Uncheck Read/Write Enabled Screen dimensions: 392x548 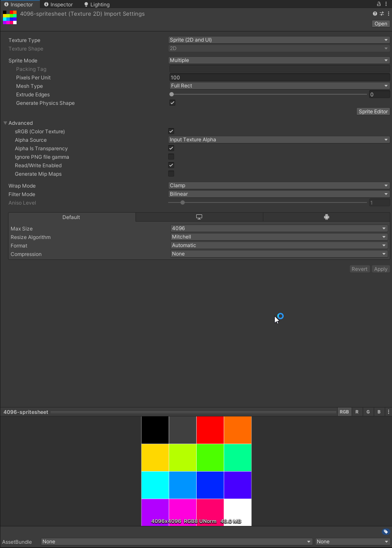pyautogui.click(x=171, y=165)
